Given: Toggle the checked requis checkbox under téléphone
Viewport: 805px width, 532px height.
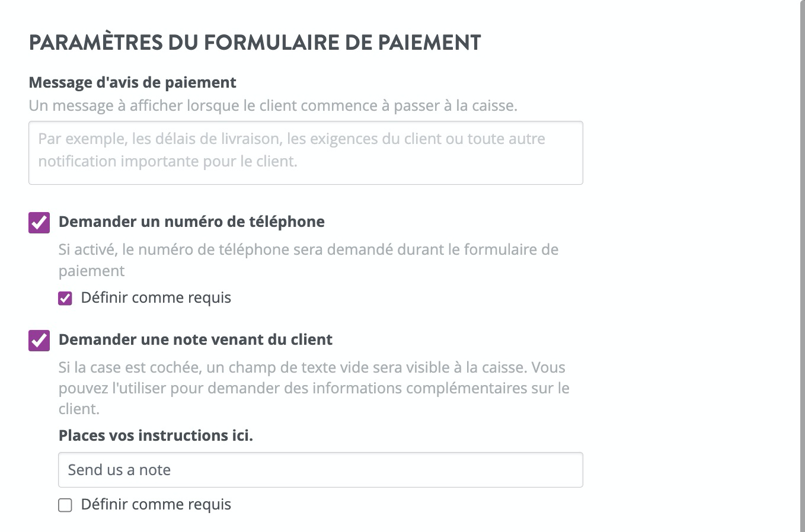Looking at the screenshot, I should [65, 298].
